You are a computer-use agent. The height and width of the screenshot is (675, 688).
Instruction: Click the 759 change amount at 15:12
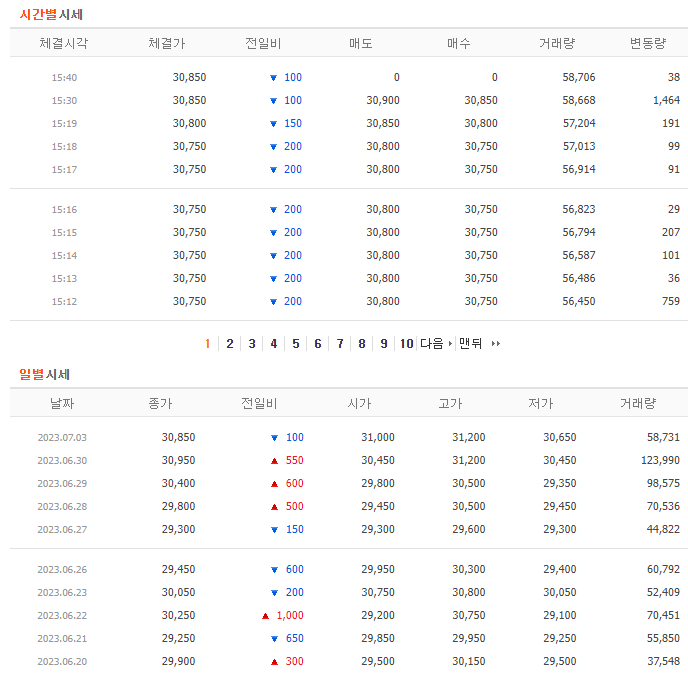pyautogui.click(x=671, y=301)
